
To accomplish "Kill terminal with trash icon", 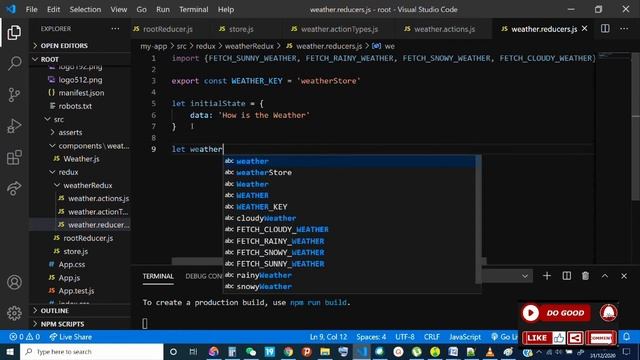I will (585, 276).
